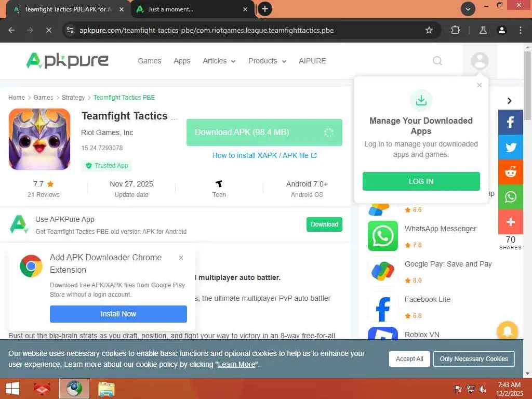Open the tab search dropdown arrow

(x=468, y=9)
